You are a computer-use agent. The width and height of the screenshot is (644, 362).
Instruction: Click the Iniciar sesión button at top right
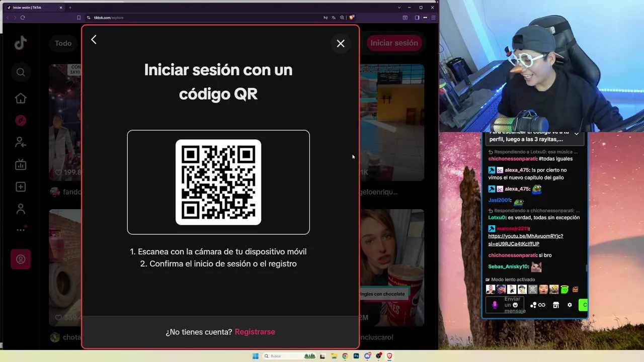coord(394,43)
